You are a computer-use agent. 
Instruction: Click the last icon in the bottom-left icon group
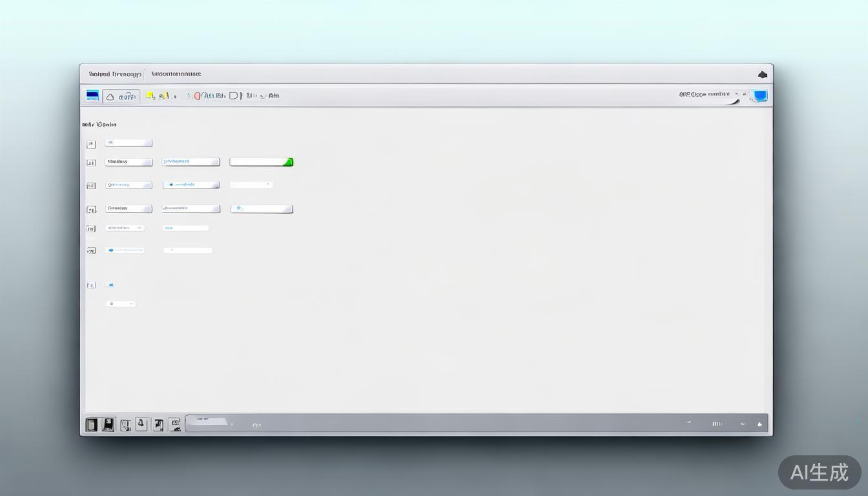coord(174,424)
